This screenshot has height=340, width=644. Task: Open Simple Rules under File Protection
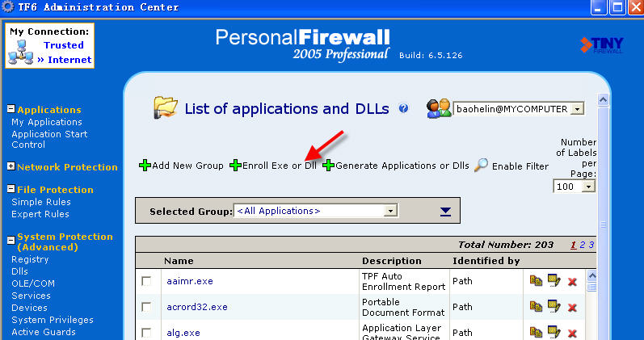pos(41,202)
